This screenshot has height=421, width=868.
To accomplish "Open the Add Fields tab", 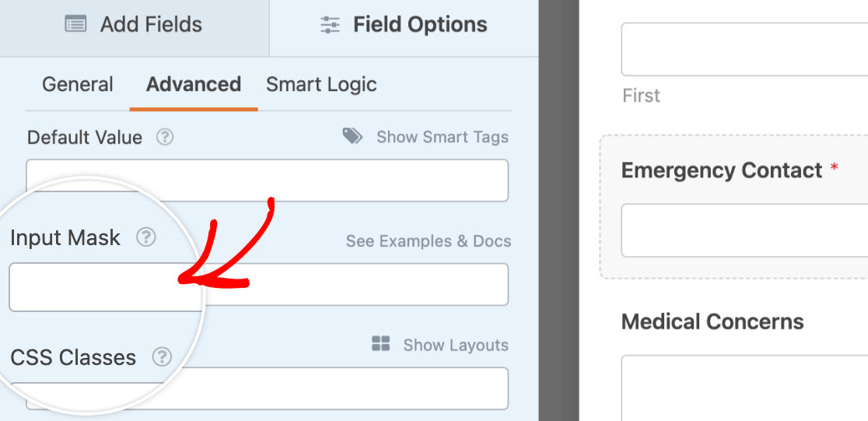I will tap(134, 25).
